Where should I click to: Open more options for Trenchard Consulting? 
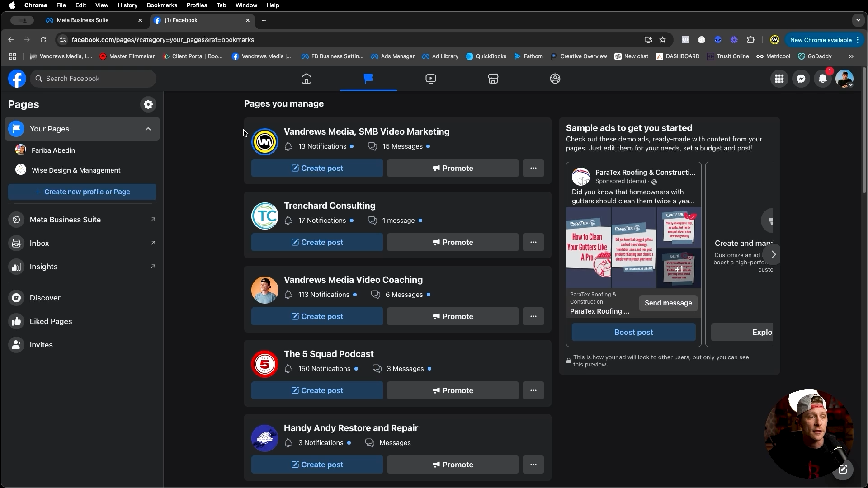pos(533,242)
